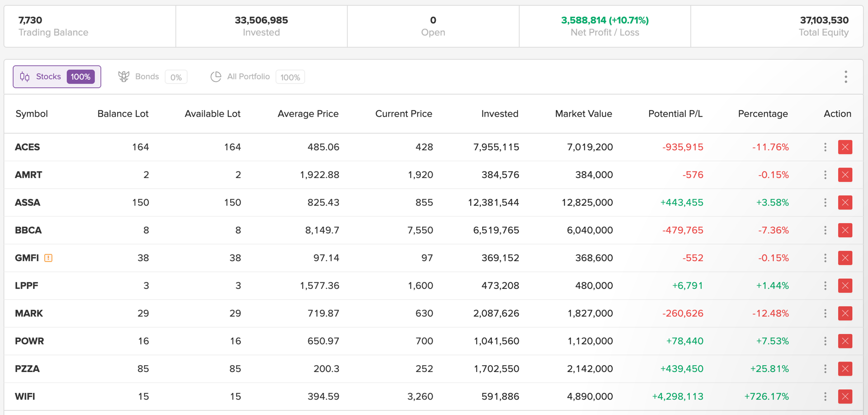Open the ASSA stock symbol
Image resolution: width=868 pixels, height=415 pixels.
[x=28, y=202]
